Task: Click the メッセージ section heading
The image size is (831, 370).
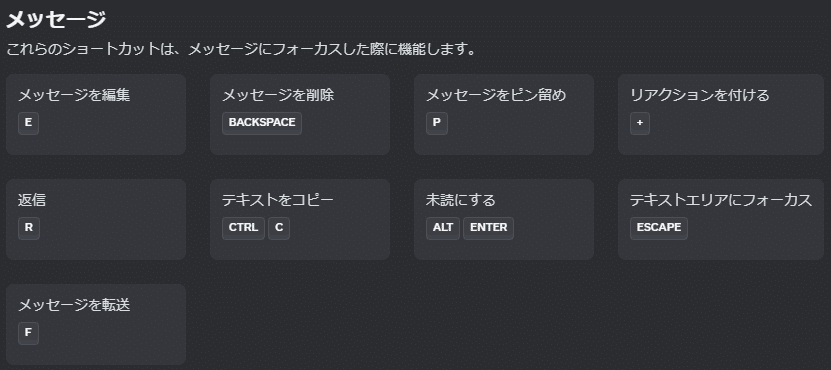Action: pos(56,20)
